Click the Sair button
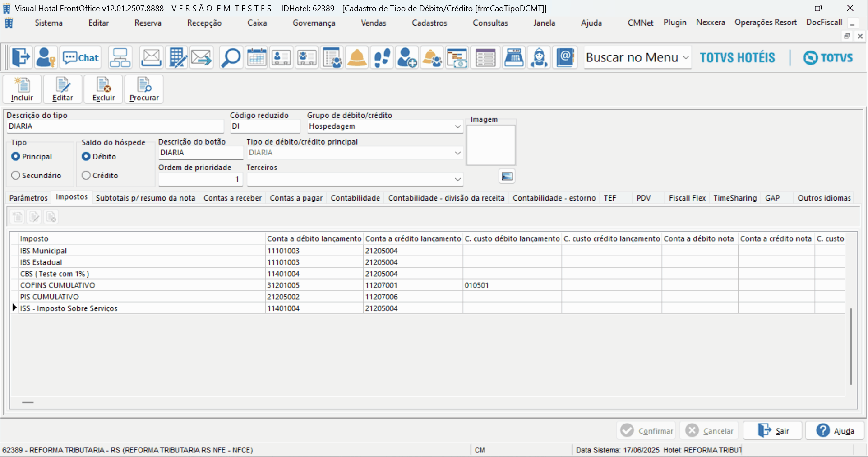Image resolution: width=868 pixels, height=457 pixels. click(773, 431)
